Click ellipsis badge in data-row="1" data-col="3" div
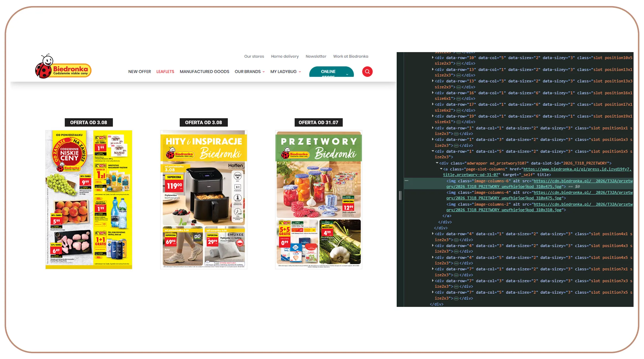644x359 pixels. (x=456, y=146)
